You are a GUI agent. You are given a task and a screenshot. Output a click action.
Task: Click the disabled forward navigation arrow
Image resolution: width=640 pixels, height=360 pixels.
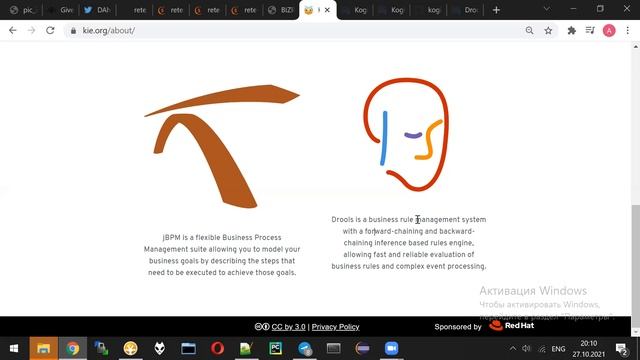pyautogui.click(x=31, y=31)
